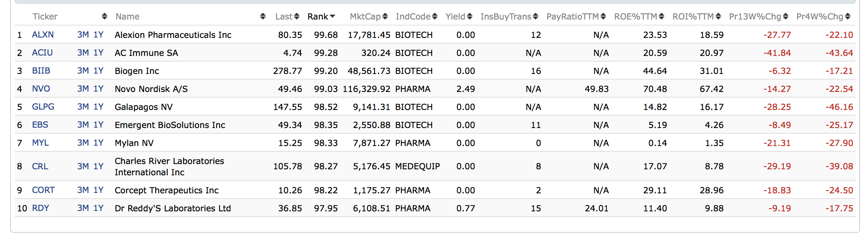Image resolution: width=868 pixels, height=244 pixels.
Task: Sort by IndCode column arrows
Action: pos(435,17)
